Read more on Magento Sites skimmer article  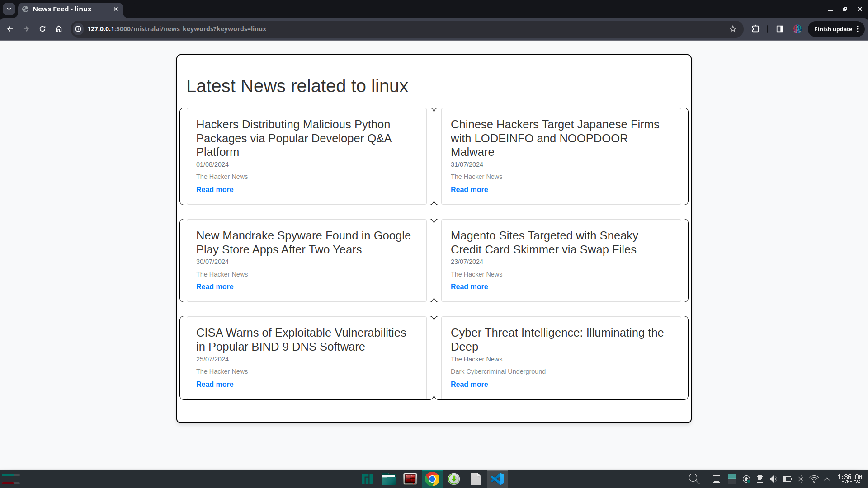point(469,287)
